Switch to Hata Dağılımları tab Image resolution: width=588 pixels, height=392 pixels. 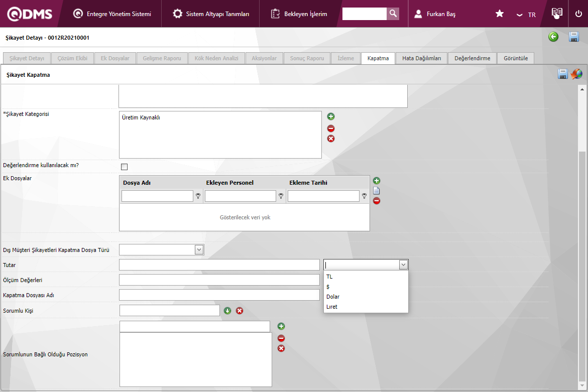[421, 58]
